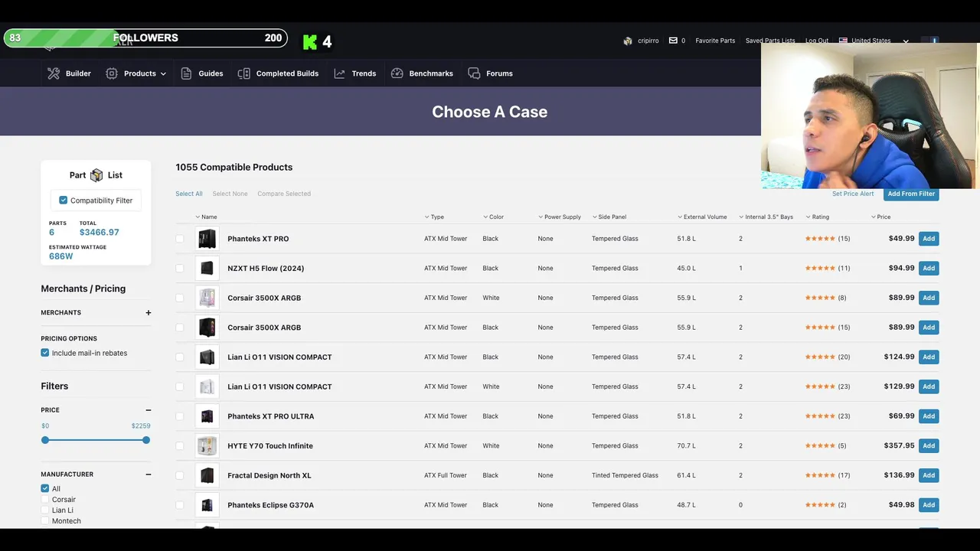Viewport: 980px width, 551px height.
Task: Select the HYTE Y70 Touch Infinite checkbox
Action: coord(180,445)
